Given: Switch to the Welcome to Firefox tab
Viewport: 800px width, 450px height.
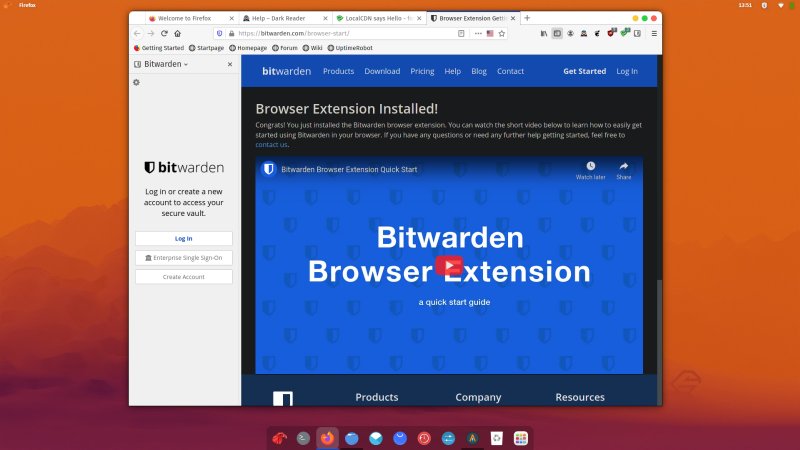Looking at the screenshot, I should coord(186,18).
